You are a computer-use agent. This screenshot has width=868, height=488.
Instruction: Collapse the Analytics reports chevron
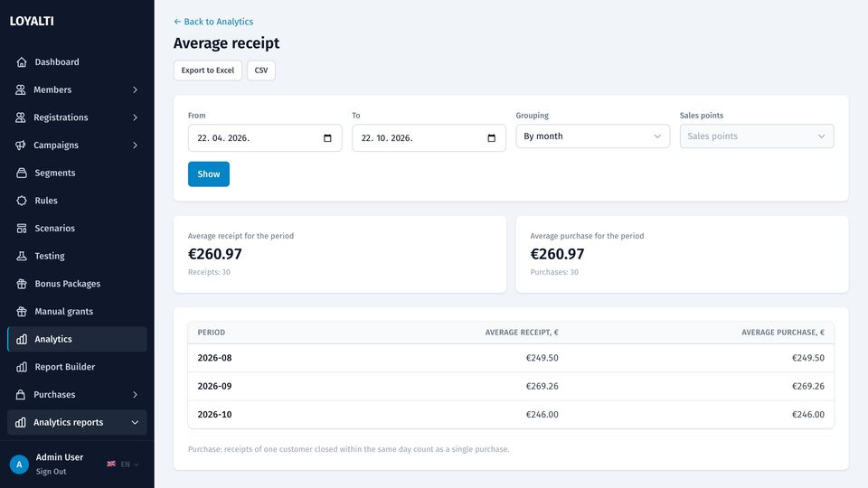[135, 422]
